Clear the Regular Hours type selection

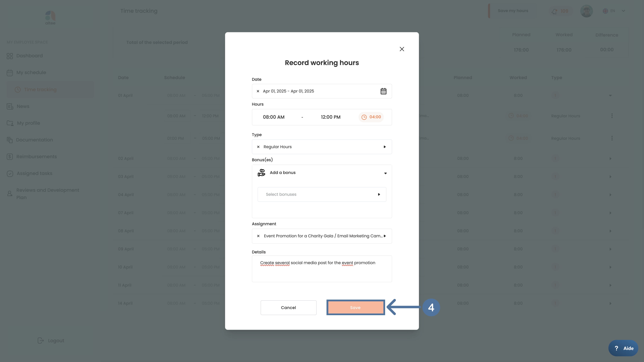click(x=258, y=147)
